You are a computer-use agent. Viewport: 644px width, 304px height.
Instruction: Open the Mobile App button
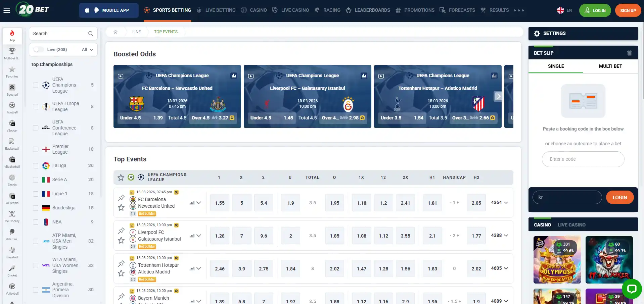[109, 10]
